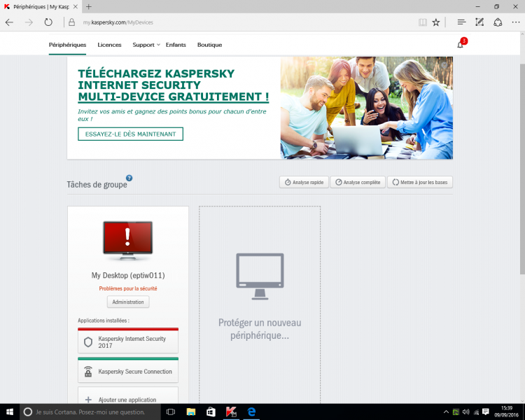
Task: Start Analyse complète group task
Action: (358, 182)
